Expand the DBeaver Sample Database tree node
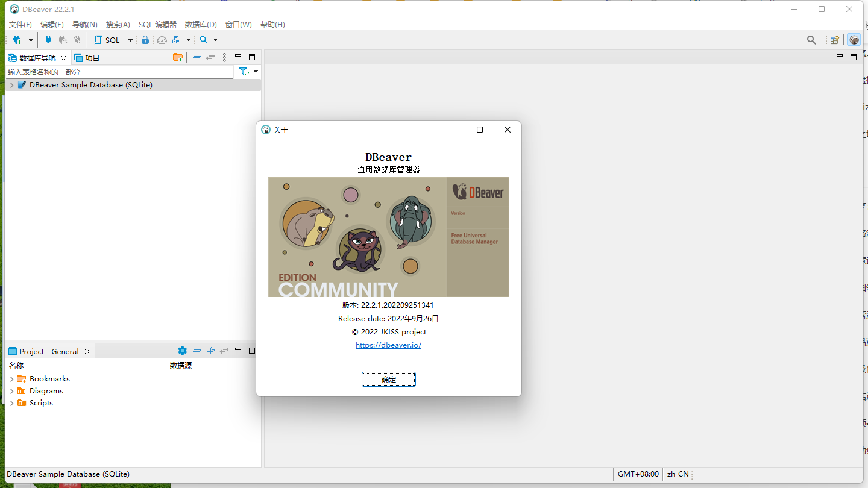The image size is (868, 488). point(11,84)
